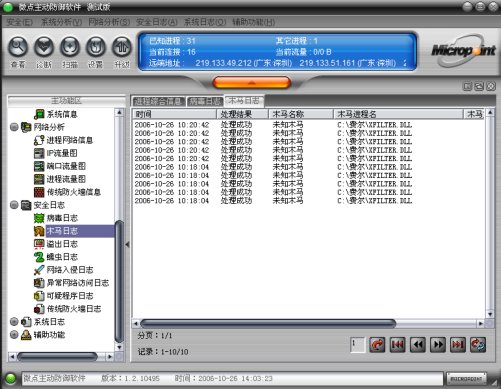Click the green orb in the title bar
This screenshot has height=389, width=501.
click(x=8, y=7)
